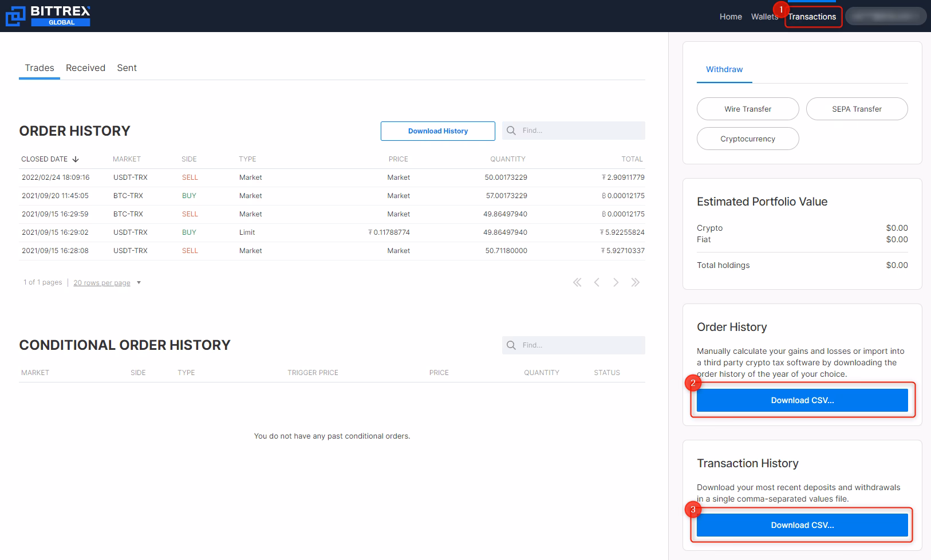This screenshot has width=931, height=560.
Task: Switch to the Received tab
Action: (x=85, y=68)
